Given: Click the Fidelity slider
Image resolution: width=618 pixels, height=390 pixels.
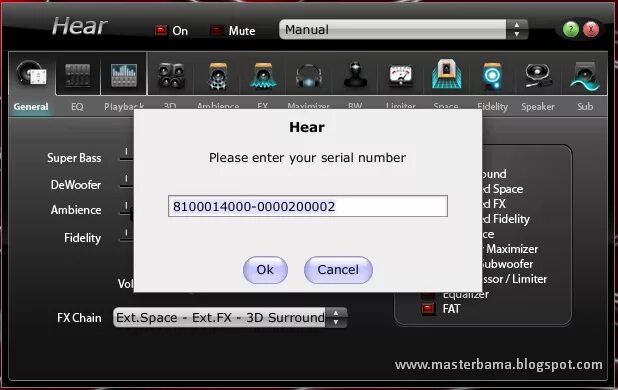Looking at the screenshot, I should click(127, 236).
